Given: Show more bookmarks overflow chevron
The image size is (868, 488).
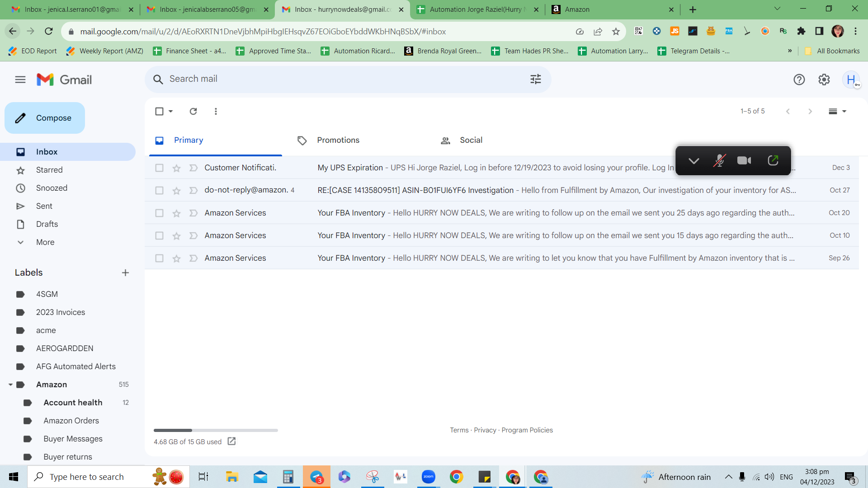Looking at the screenshot, I should click(x=790, y=51).
